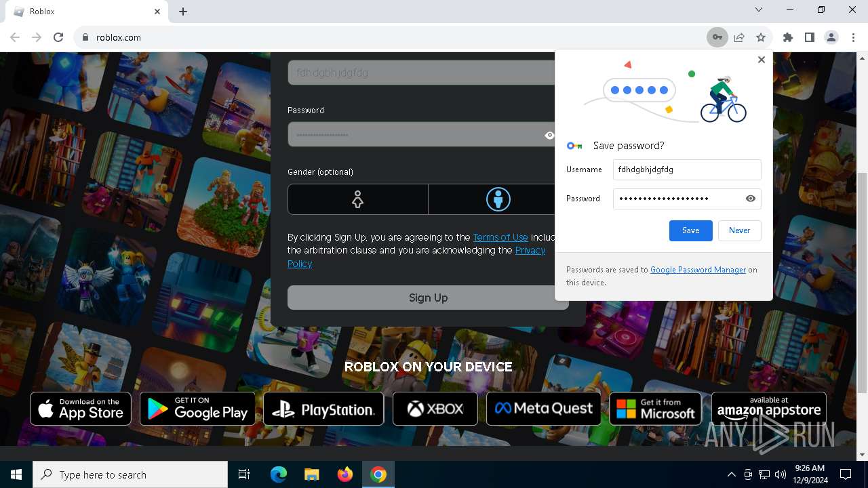The height and width of the screenshot is (488, 868).
Task: Click the forward navigation arrow
Action: pyautogui.click(x=37, y=37)
